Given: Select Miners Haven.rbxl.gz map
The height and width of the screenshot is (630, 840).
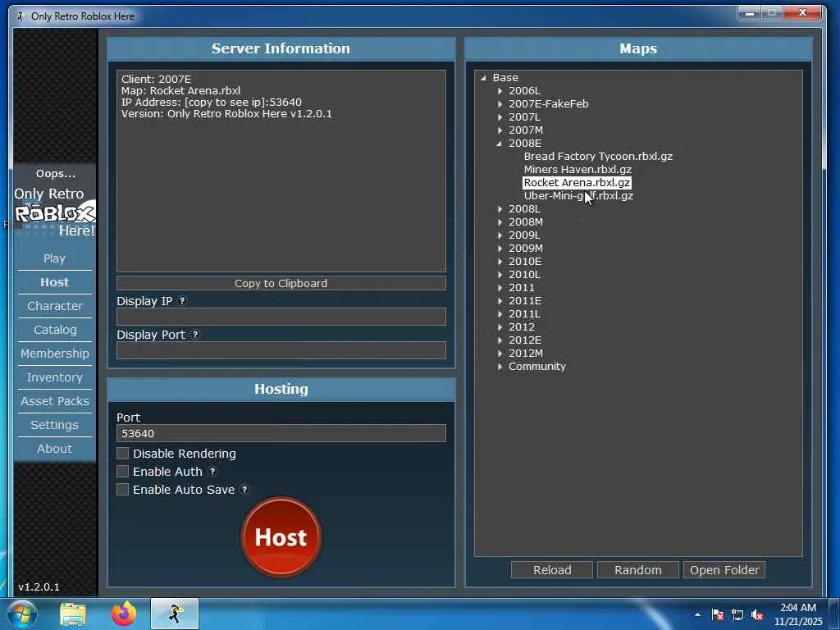Looking at the screenshot, I should point(577,169).
